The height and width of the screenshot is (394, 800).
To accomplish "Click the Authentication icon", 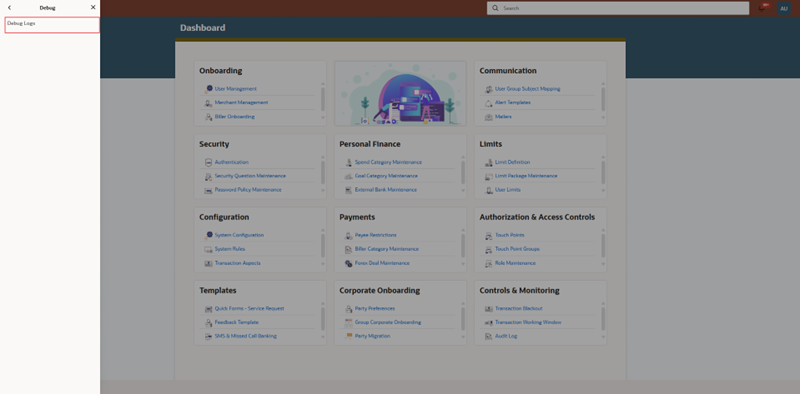I will click(208, 162).
